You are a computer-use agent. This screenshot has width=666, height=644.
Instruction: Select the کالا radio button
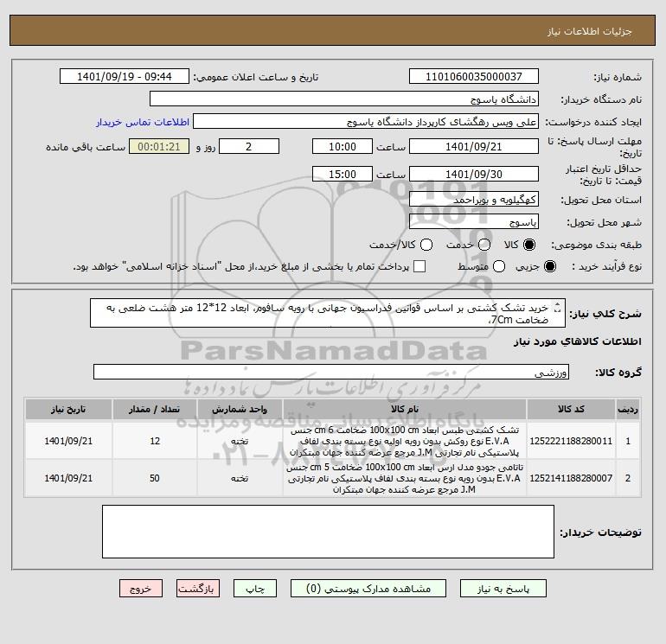(529, 245)
